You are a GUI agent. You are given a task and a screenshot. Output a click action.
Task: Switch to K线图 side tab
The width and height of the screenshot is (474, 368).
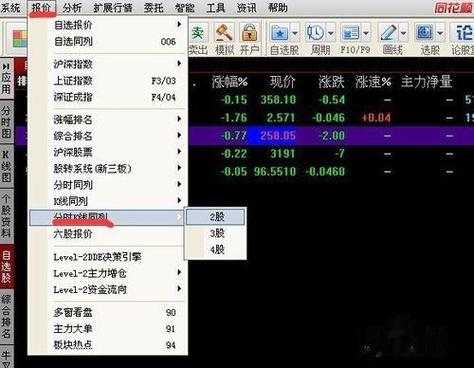click(6, 166)
